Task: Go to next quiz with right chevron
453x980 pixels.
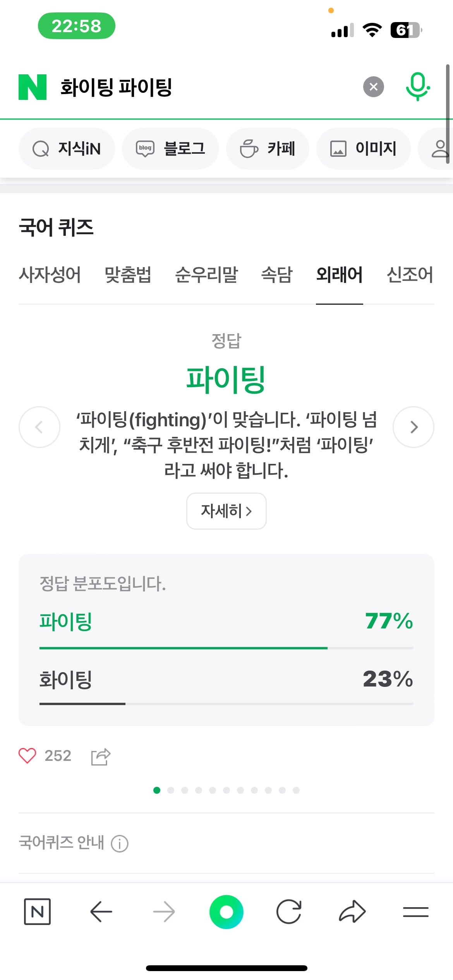Action: 414,427
